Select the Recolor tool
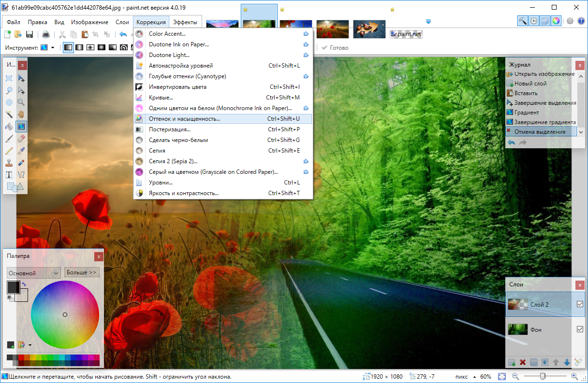588x383 pixels. [21, 163]
